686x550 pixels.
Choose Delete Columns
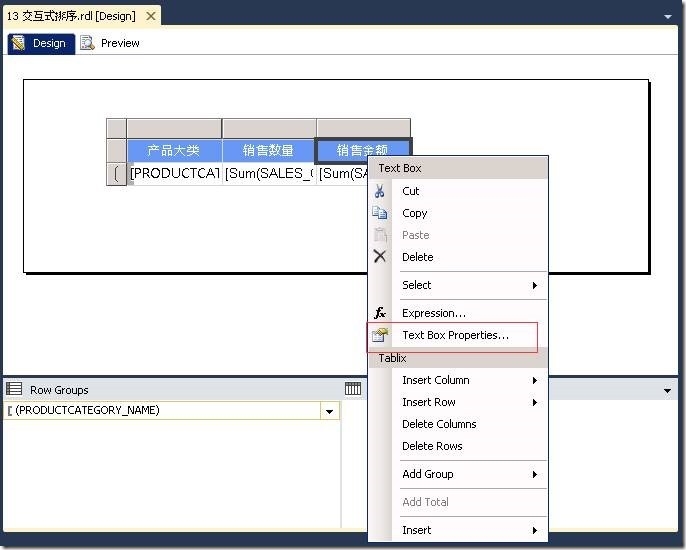coord(458,424)
